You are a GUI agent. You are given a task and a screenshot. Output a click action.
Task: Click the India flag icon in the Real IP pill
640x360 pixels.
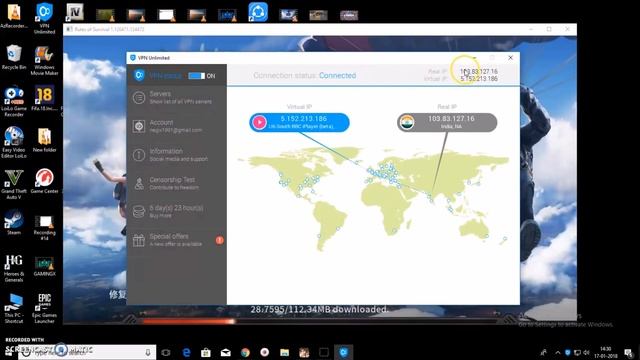click(407, 122)
